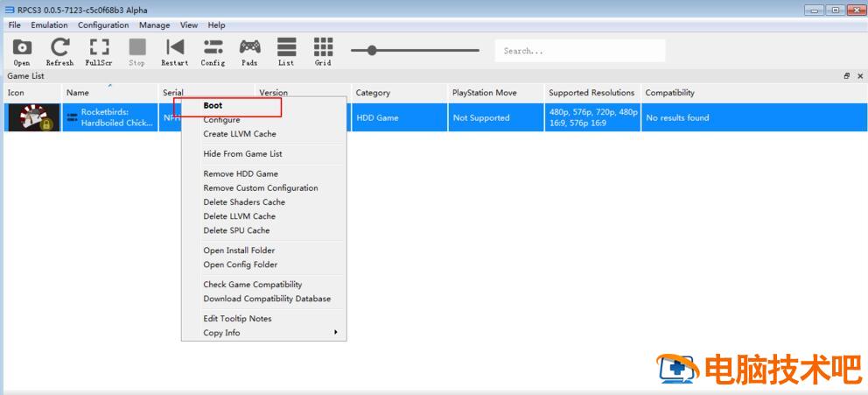Viewport: 868px width, 395px height.
Task: Open the Config toolbar icon
Action: coord(213,52)
